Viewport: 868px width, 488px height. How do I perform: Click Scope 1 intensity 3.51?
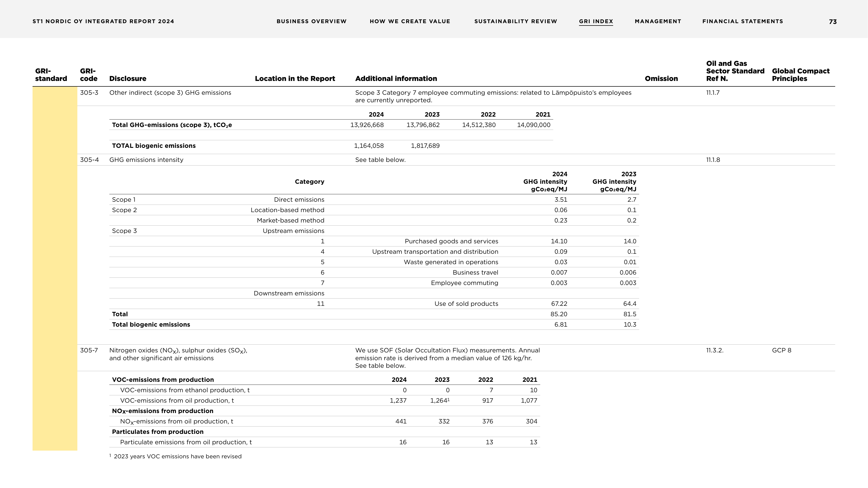click(561, 200)
